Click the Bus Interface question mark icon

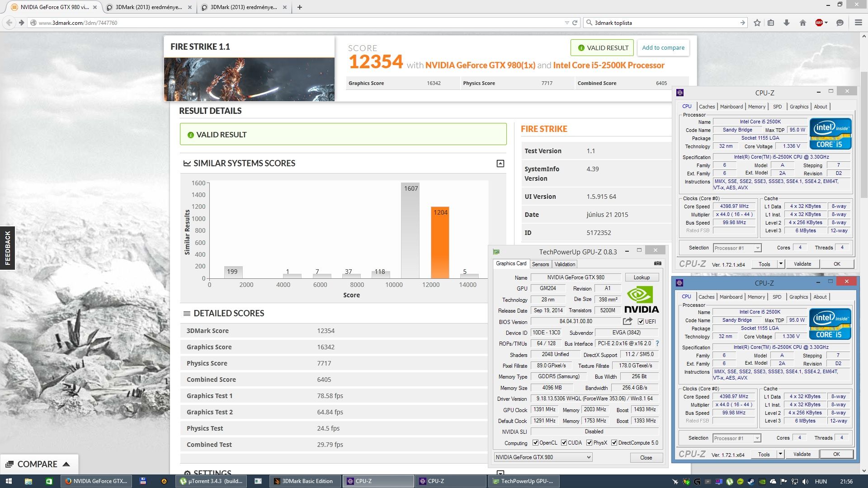657,343
